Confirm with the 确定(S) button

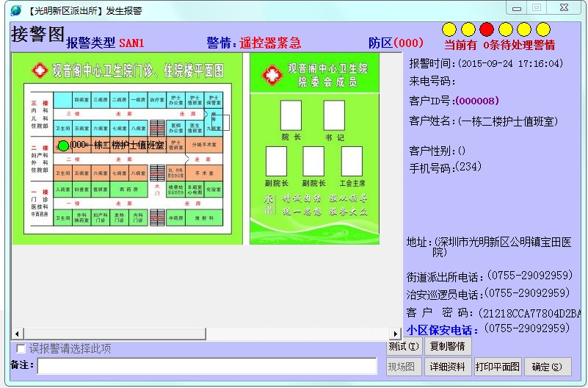547,367
